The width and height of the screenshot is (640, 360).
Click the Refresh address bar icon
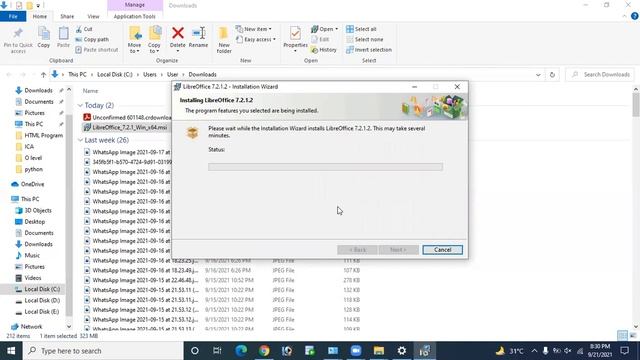(552, 75)
